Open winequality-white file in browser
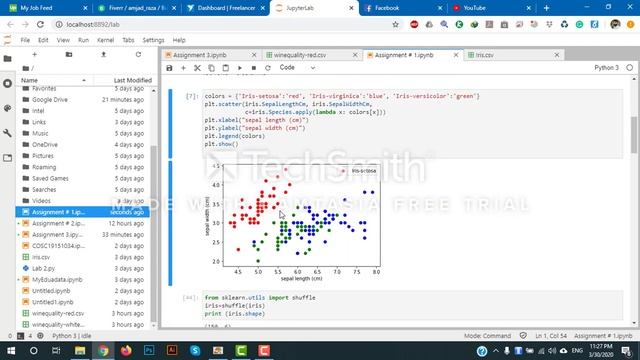 (x=83, y=324)
